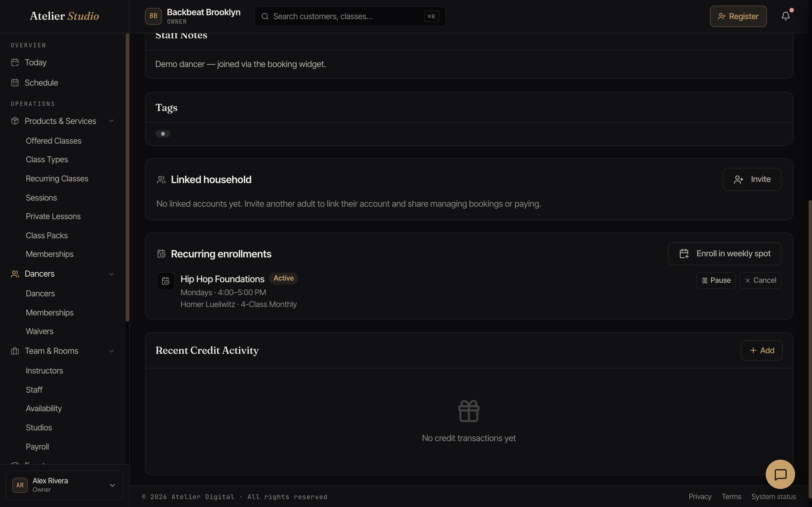
Task: Collapse the Products & Services section
Action: pos(111,121)
